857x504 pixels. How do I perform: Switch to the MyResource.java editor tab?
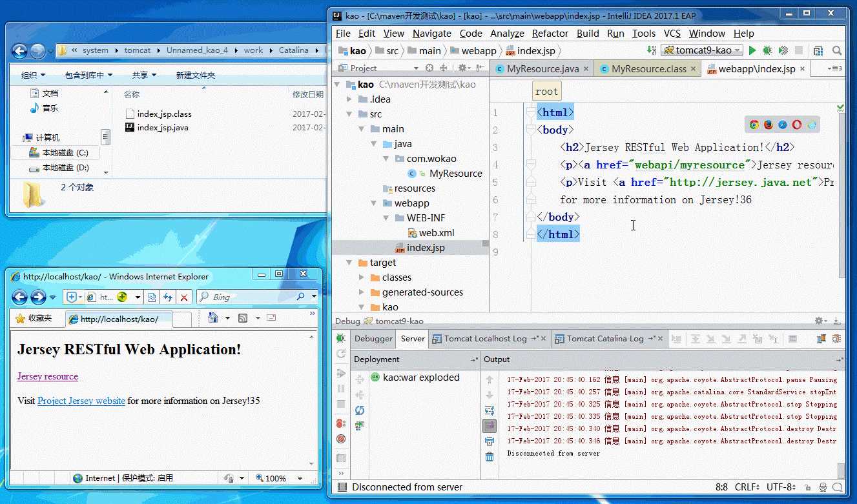542,69
